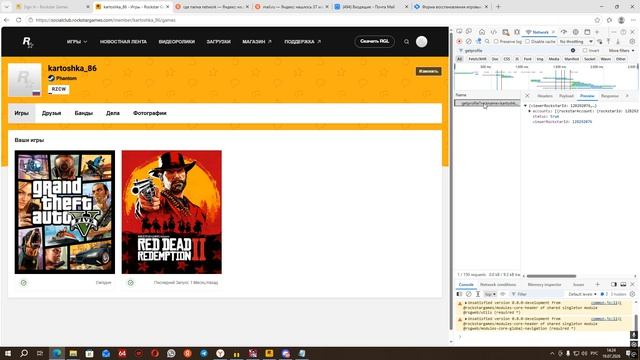Open the user avatar menu in header
The height and width of the screenshot is (360, 640).
tap(422, 42)
